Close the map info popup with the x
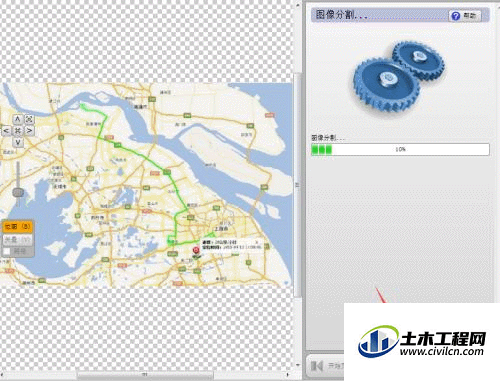This screenshot has width=500, height=381. [257, 242]
